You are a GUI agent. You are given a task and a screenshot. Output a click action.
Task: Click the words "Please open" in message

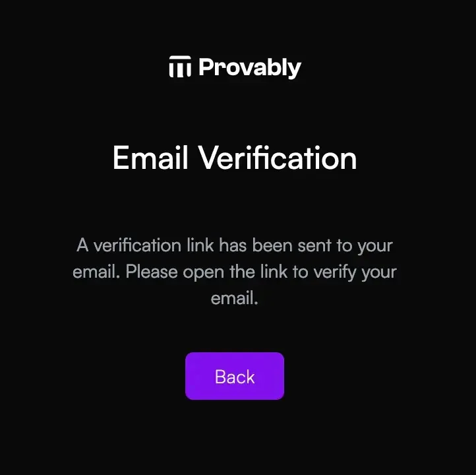175,272
